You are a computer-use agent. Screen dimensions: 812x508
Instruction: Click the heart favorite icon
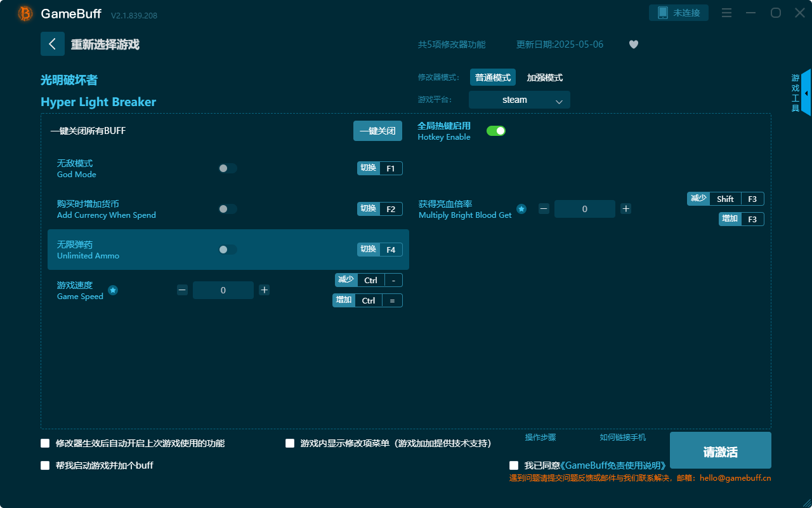point(633,44)
